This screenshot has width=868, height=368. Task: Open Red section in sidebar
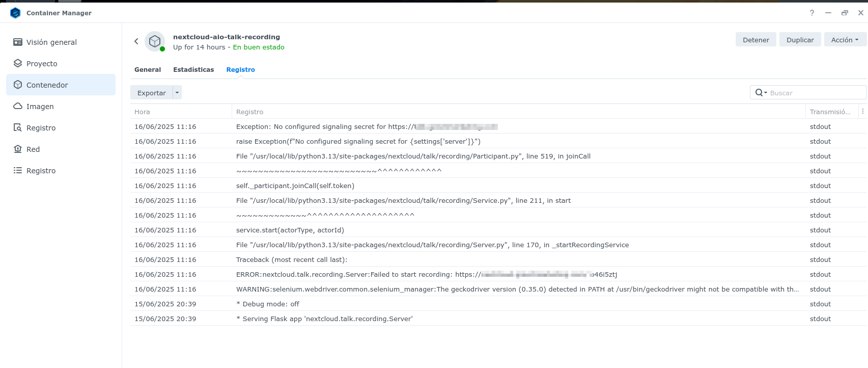[x=61, y=149]
